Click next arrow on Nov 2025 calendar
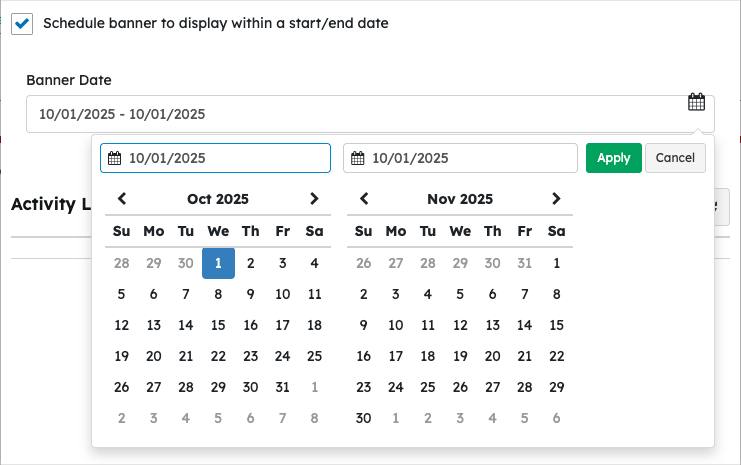Viewport: 741px width, 465px height. tap(556, 199)
